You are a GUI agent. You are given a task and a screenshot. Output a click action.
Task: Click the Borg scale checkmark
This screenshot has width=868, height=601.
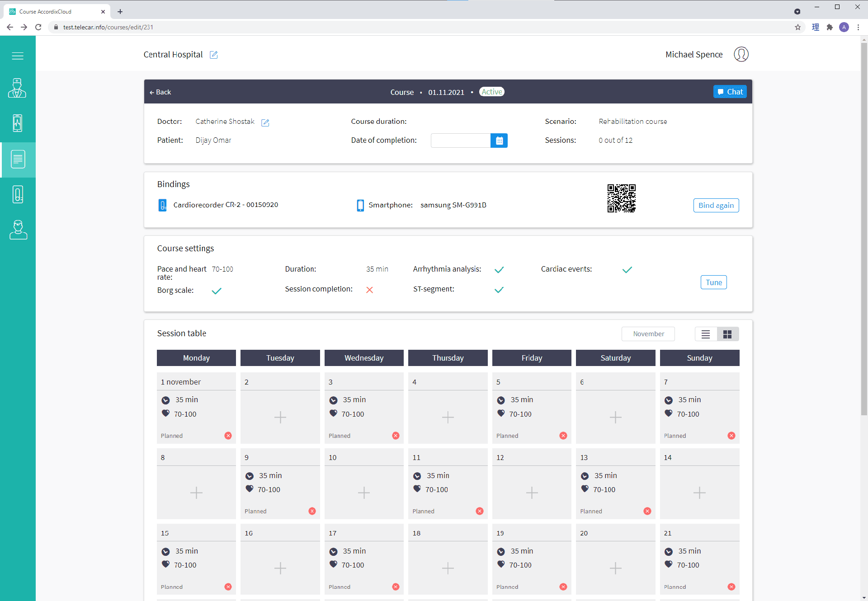tap(217, 291)
